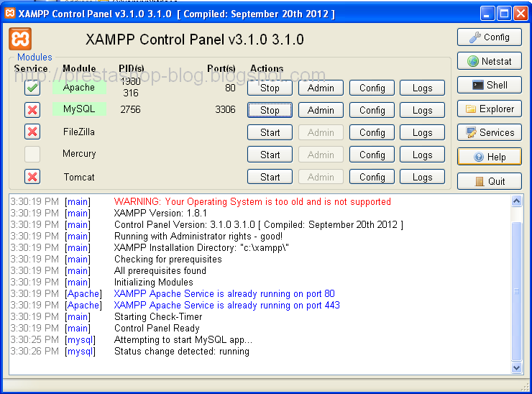Click log line 'Control Panel Ready'
The image size is (532, 394).
(157, 328)
